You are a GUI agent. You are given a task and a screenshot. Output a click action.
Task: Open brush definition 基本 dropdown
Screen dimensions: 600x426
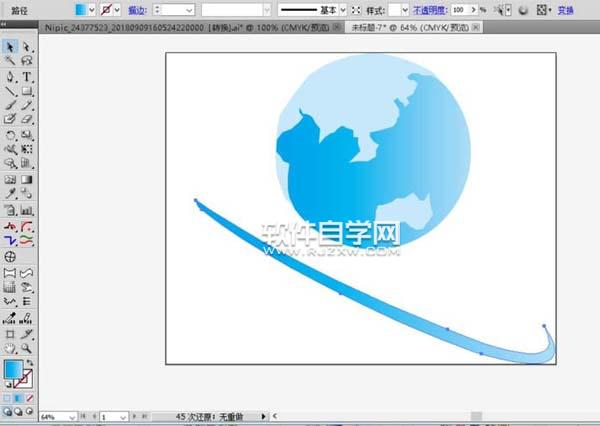343,10
